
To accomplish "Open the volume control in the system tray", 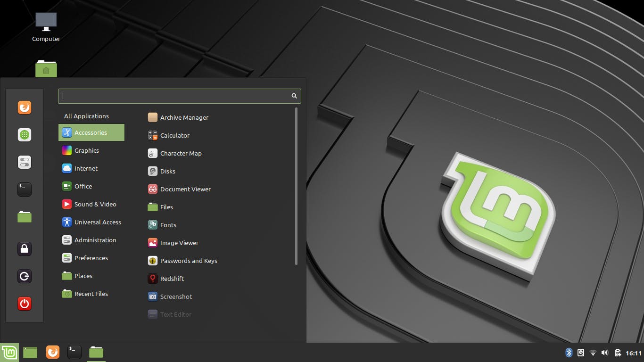I will click(604, 352).
